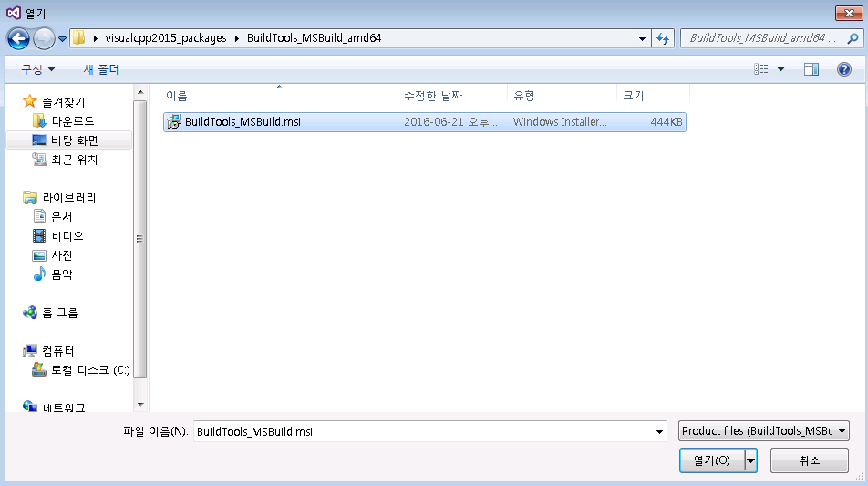
Task: Select 최근 위치 in the sidebar
Action: point(74,160)
